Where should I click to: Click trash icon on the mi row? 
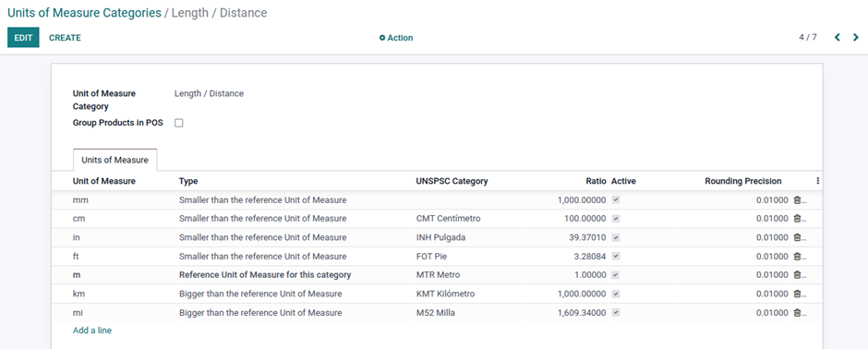[797, 313]
